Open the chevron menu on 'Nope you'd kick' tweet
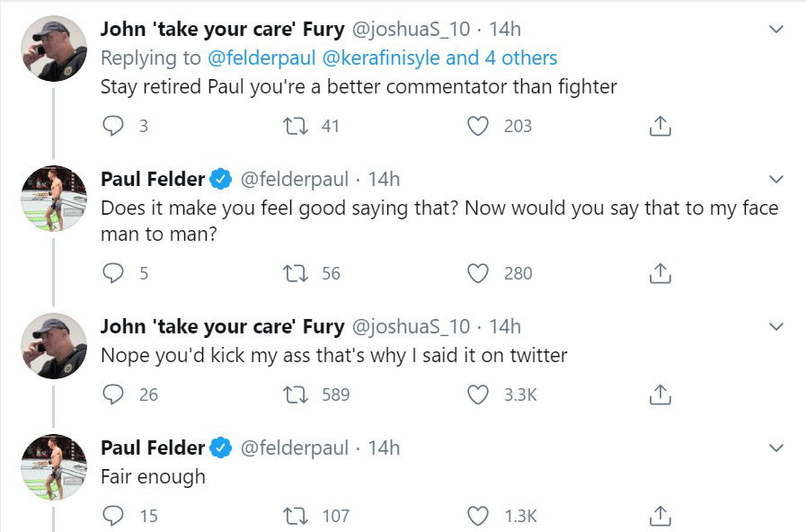Image resolution: width=806 pixels, height=532 pixels. [x=777, y=326]
